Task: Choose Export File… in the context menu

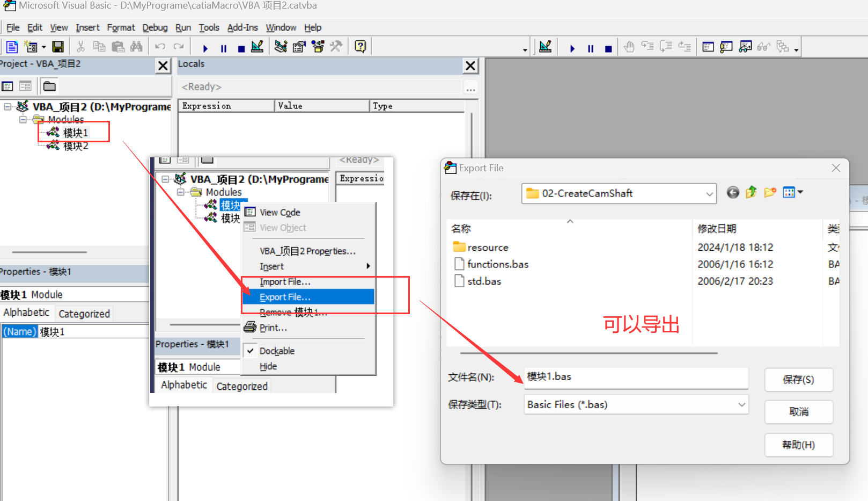Action: (x=308, y=297)
